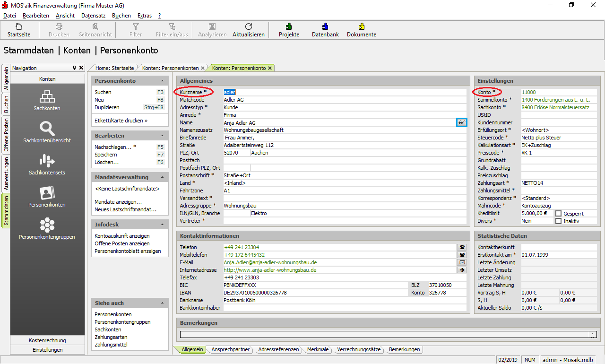Switch to the Ansprechpartner tab

click(x=230, y=350)
